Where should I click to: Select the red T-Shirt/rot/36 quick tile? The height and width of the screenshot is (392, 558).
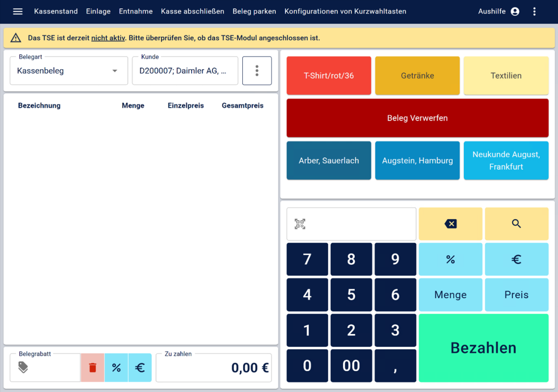(x=329, y=76)
